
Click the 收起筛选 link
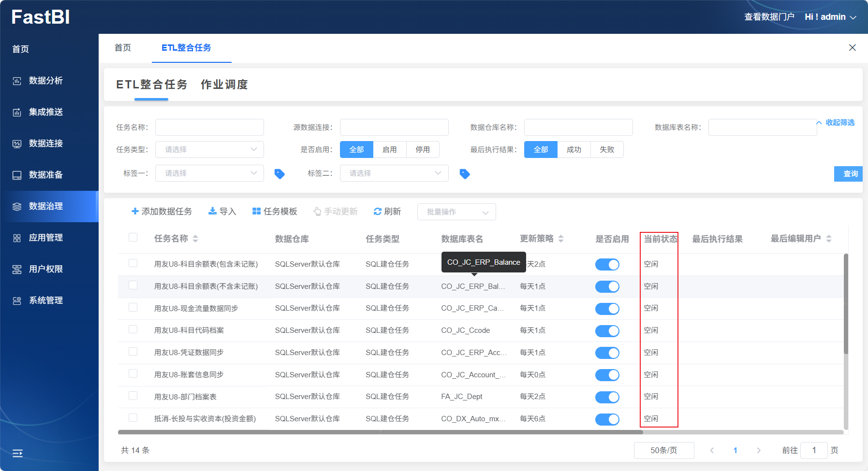[x=839, y=123]
